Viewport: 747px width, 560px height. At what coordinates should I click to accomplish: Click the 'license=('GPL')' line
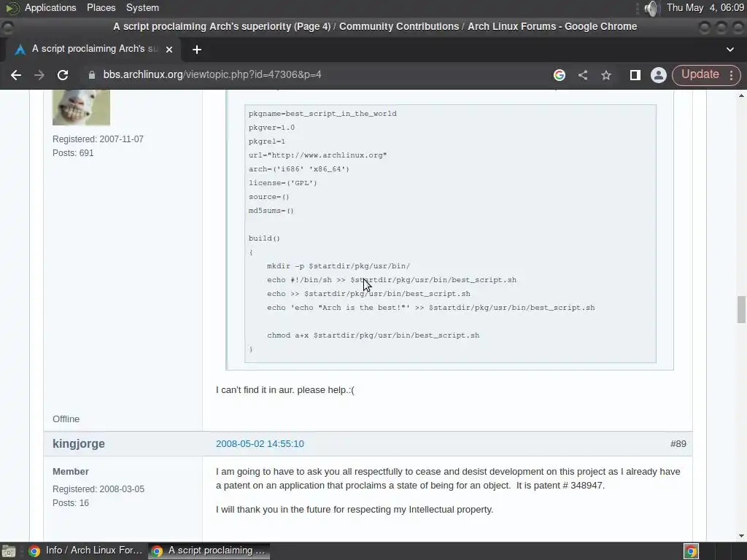click(x=282, y=183)
